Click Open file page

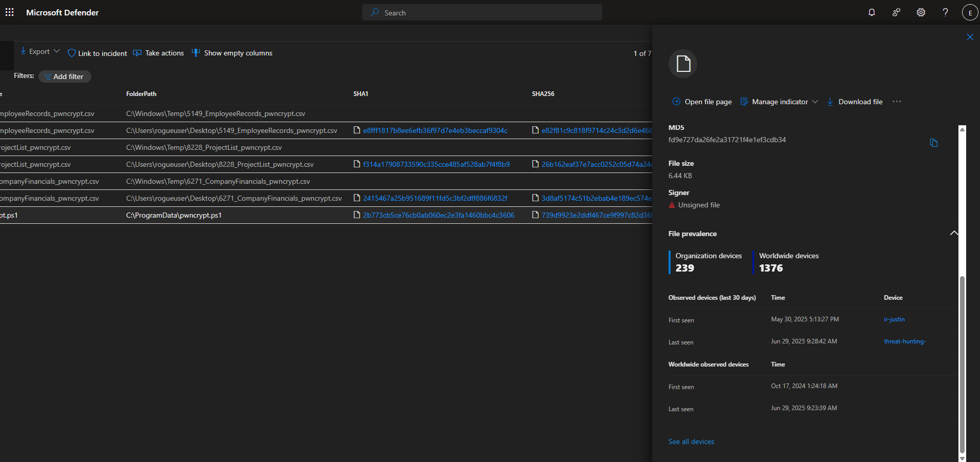click(702, 102)
